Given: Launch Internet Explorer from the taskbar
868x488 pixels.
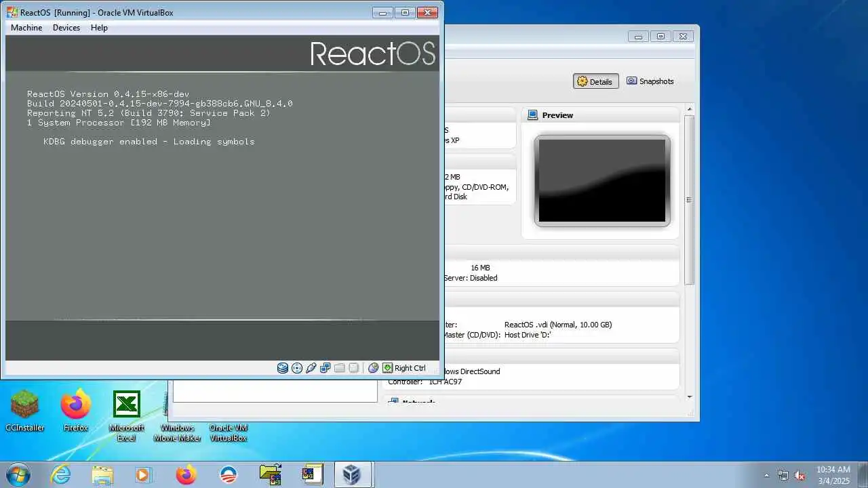Looking at the screenshot, I should point(60,474).
